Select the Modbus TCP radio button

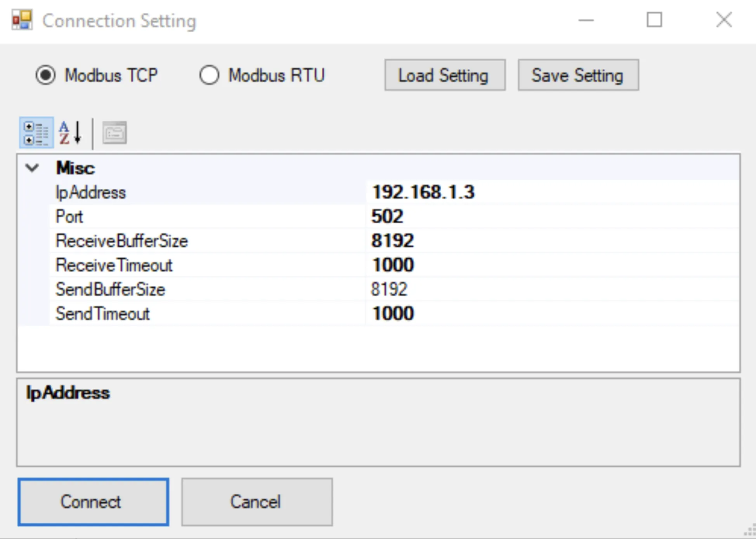click(x=45, y=75)
